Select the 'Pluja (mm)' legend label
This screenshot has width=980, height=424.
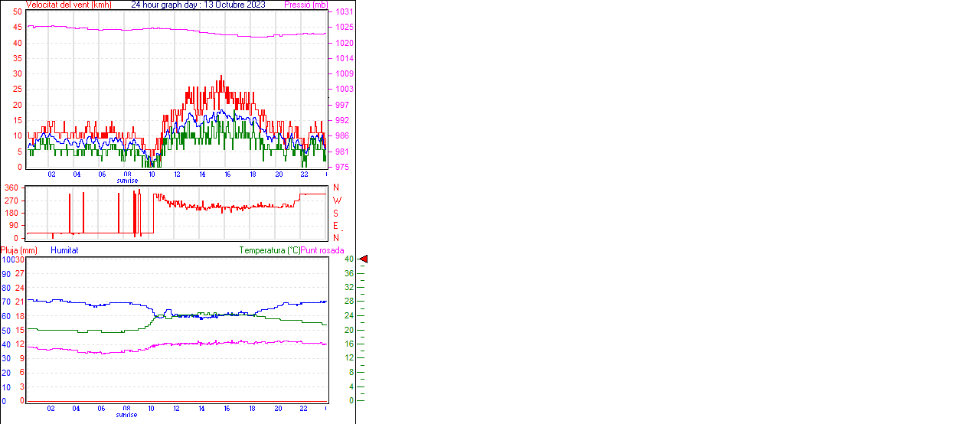pos(19,250)
